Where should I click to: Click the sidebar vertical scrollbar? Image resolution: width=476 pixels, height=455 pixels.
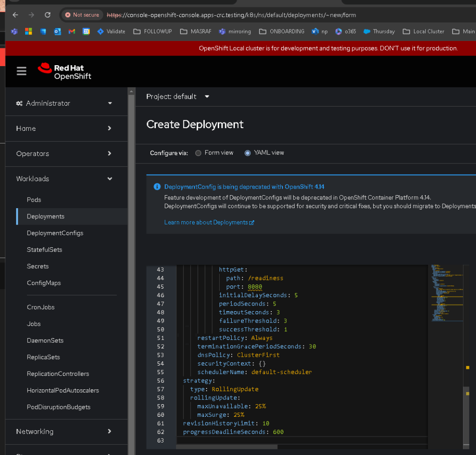(131, 273)
